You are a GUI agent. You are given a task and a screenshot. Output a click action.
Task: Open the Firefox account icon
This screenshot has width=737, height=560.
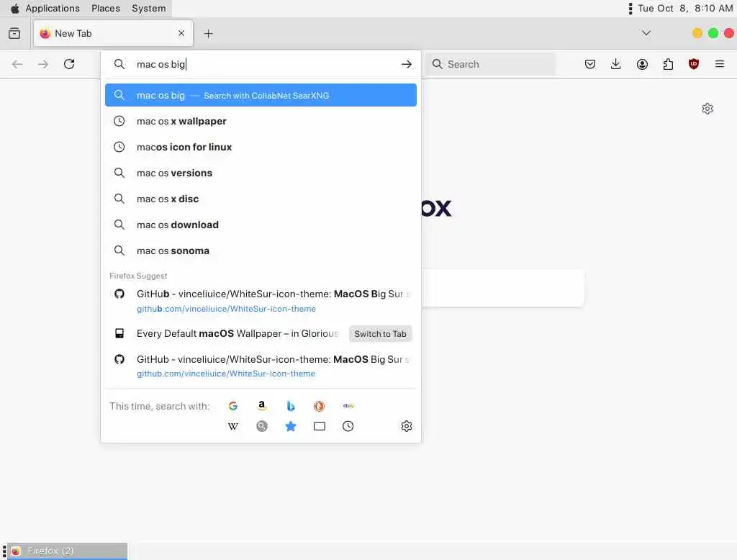click(x=642, y=64)
